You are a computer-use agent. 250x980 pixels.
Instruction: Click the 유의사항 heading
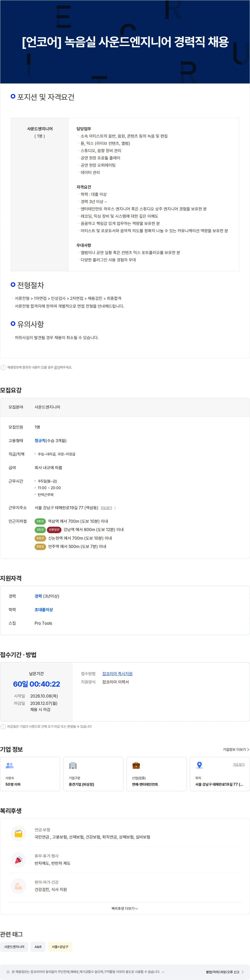(30, 324)
